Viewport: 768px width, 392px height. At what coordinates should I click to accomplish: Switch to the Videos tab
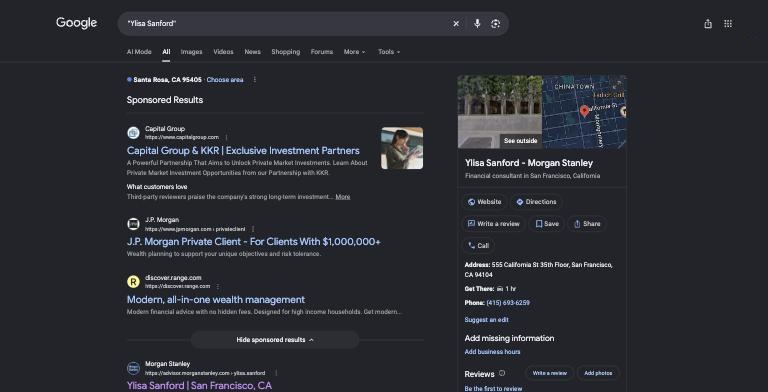coord(223,51)
